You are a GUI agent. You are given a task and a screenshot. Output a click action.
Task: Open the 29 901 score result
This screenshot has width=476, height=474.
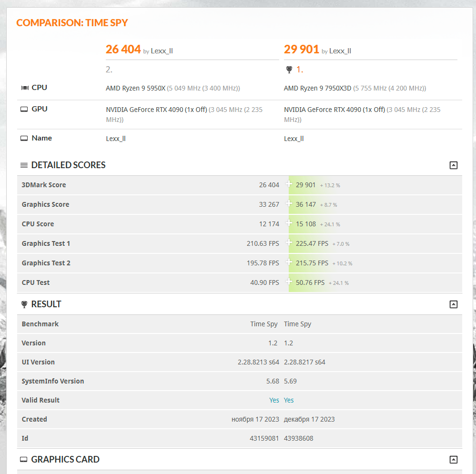(301, 49)
